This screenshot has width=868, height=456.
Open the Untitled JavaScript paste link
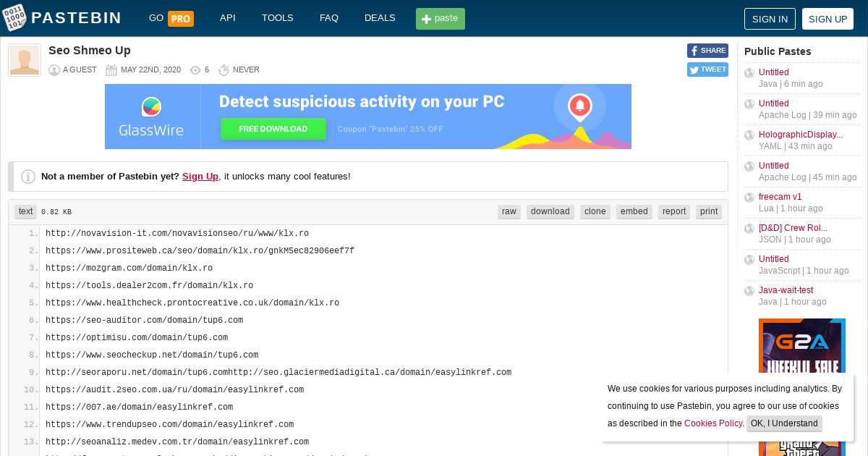(x=774, y=259)
